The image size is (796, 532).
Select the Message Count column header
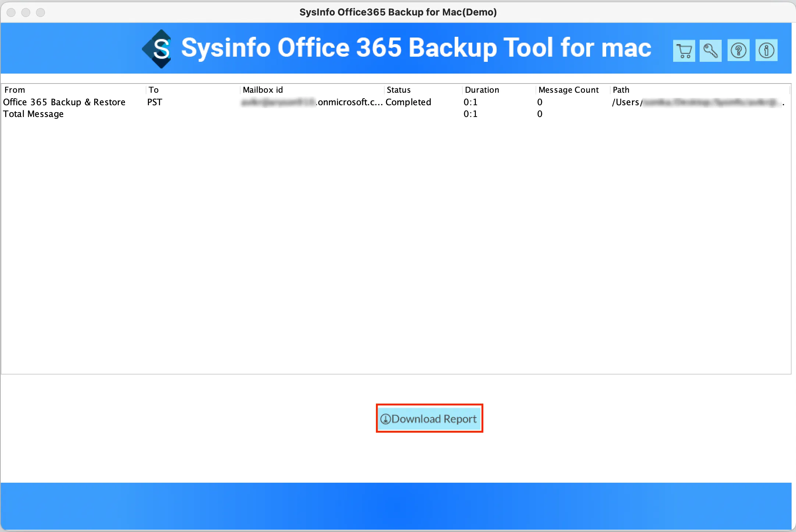(568, 90)
